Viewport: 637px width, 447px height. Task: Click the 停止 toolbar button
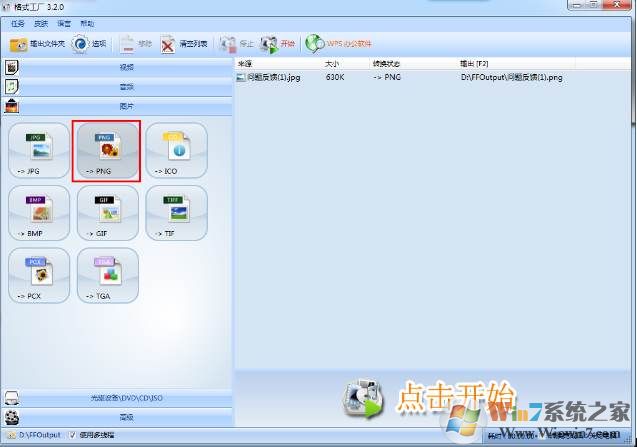236,44
